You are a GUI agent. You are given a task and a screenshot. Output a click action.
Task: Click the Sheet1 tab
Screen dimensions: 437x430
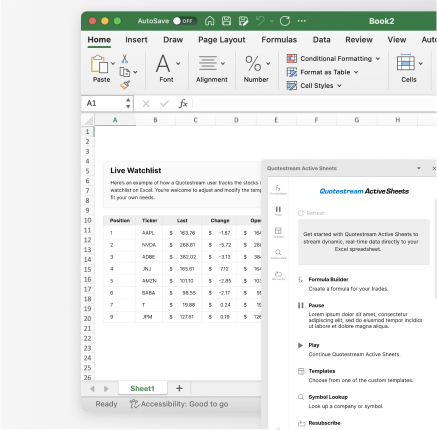(x=142, y=388)
